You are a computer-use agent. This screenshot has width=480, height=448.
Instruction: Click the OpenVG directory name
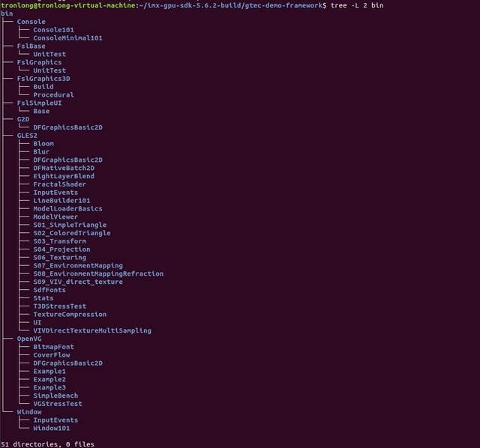point(29,339)
